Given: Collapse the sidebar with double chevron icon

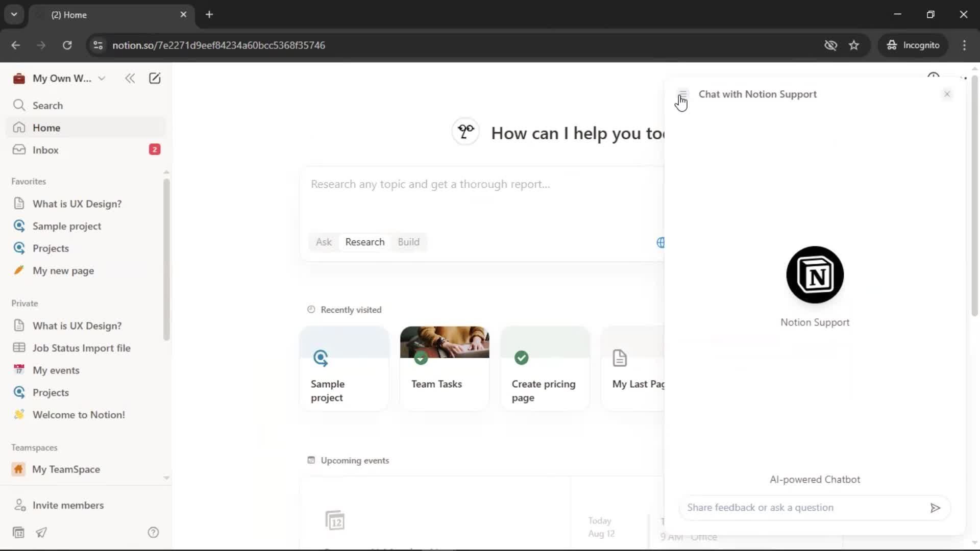Looking at the screenshot, I should tap(130, 78).
